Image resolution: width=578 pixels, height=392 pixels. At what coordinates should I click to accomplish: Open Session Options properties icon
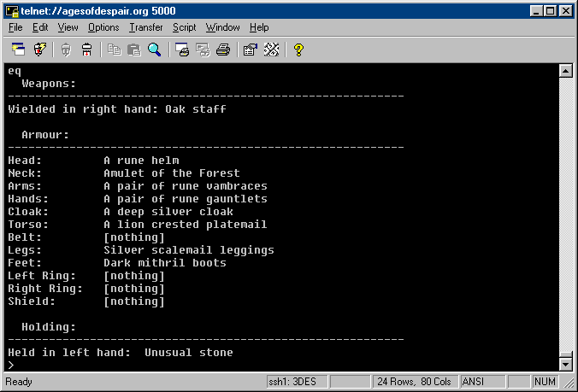coord(251,50)
